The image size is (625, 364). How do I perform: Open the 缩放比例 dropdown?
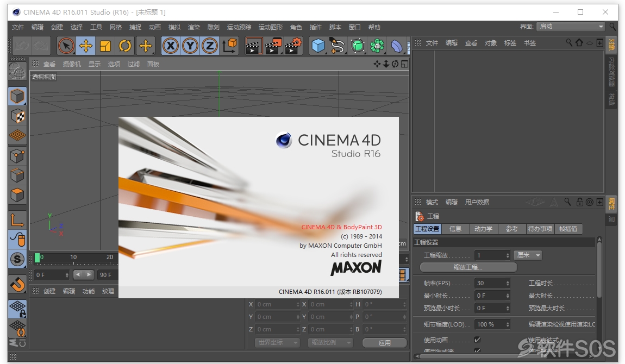coord(330,342)
